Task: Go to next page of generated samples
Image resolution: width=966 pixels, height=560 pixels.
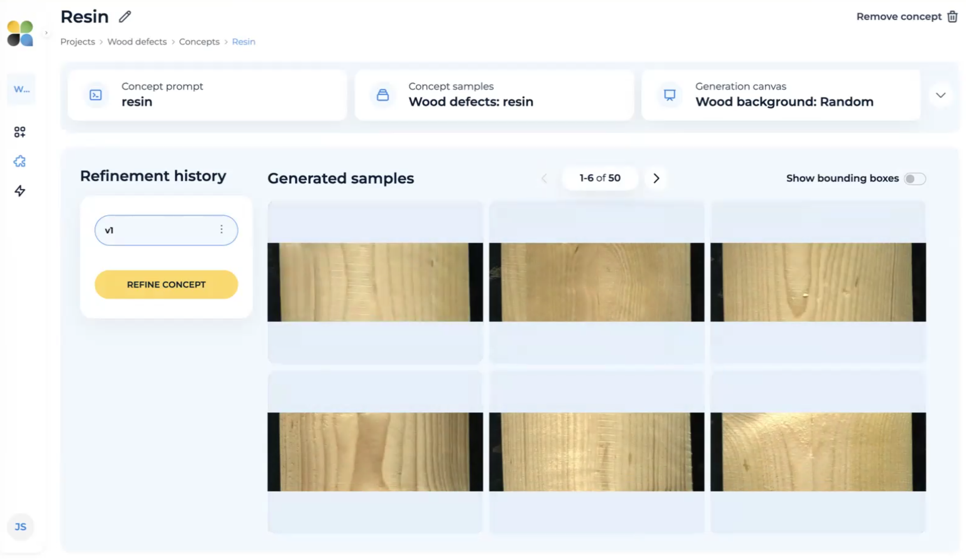Action: point(656,178)
